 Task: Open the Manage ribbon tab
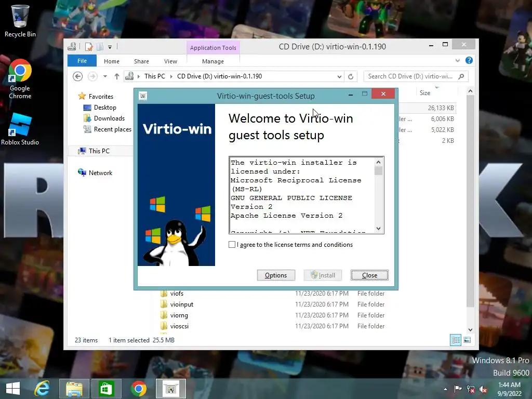[213, 61]
